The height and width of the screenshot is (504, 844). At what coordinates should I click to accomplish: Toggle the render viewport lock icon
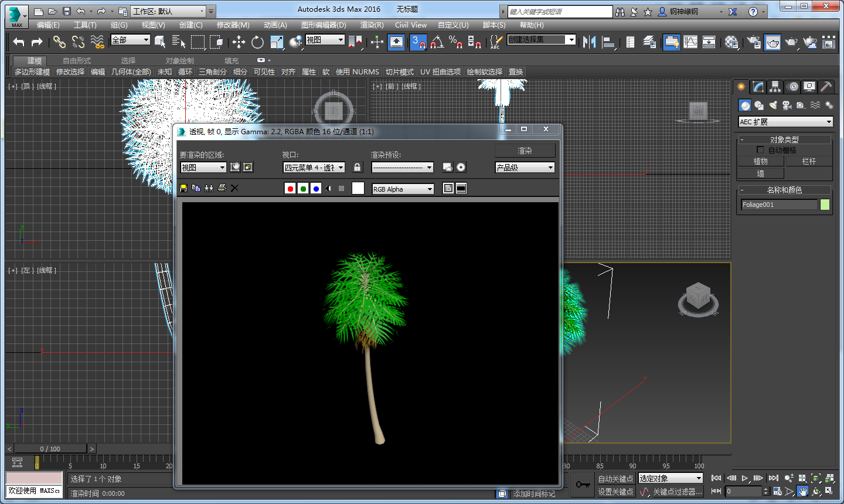tap(357, 167)
